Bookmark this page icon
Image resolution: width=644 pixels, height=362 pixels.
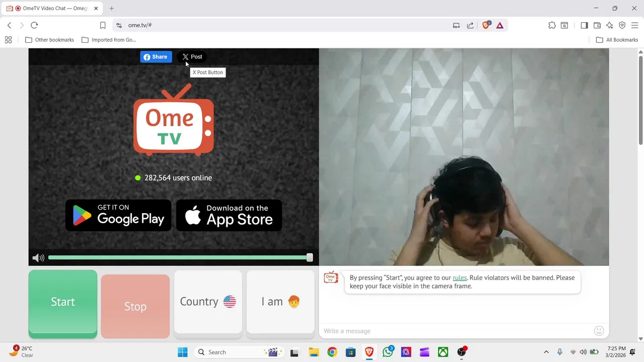(x=103, y=25)
